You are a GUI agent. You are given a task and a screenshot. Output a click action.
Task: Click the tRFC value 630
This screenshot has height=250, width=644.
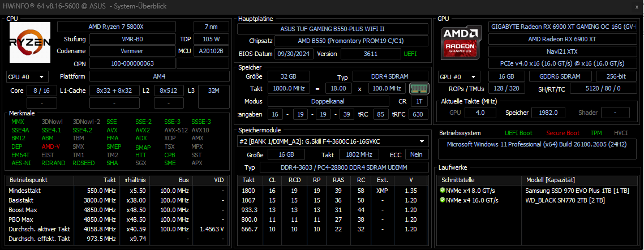coord(418,114)
